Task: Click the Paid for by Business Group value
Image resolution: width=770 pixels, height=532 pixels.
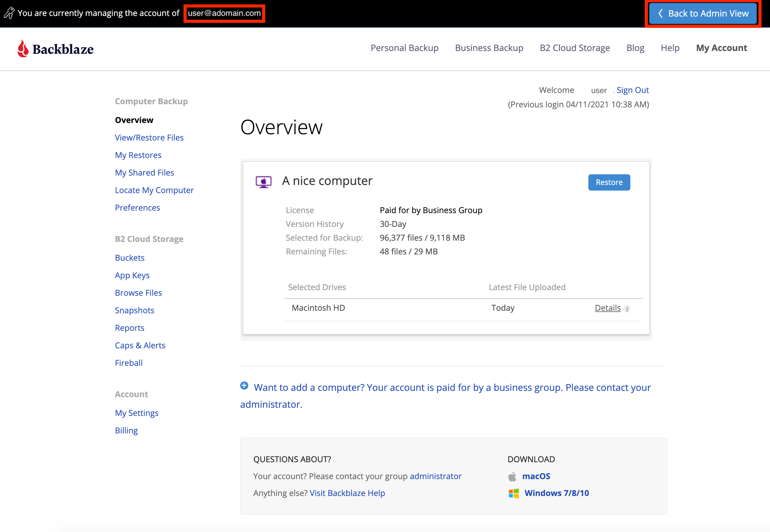Action: pyautogui.click(x=431, y=210)
